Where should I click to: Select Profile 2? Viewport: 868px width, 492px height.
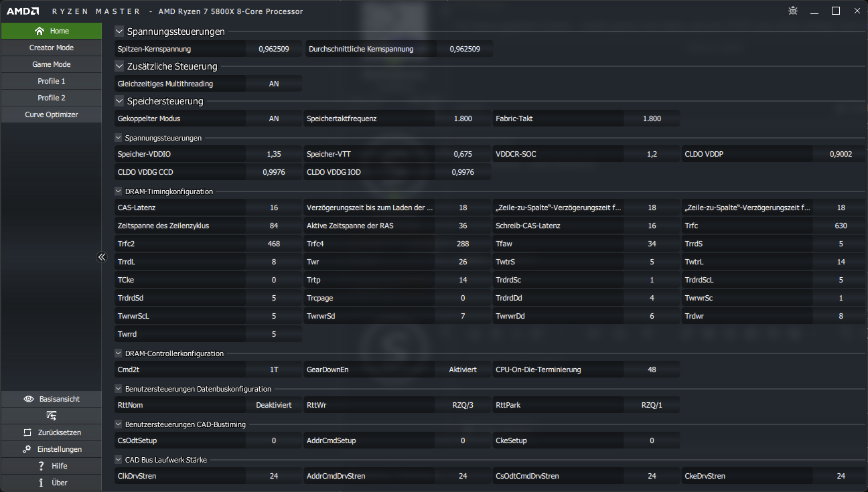[51, 98]
